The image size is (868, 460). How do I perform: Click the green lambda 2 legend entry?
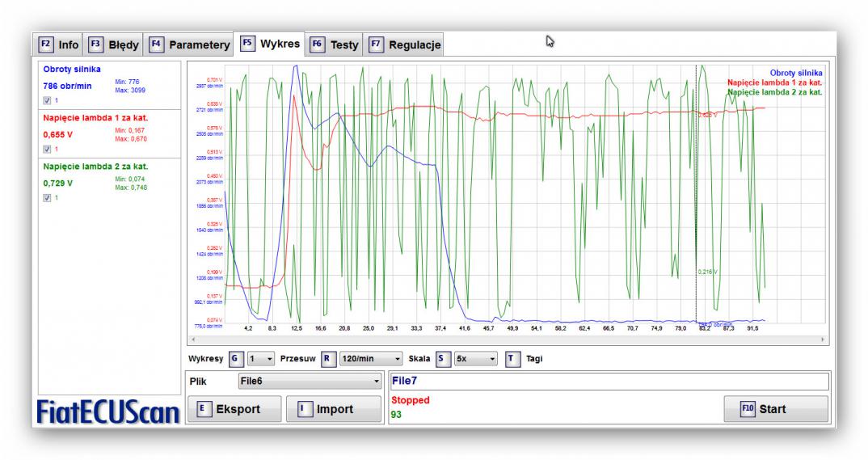tap(775, 92)
